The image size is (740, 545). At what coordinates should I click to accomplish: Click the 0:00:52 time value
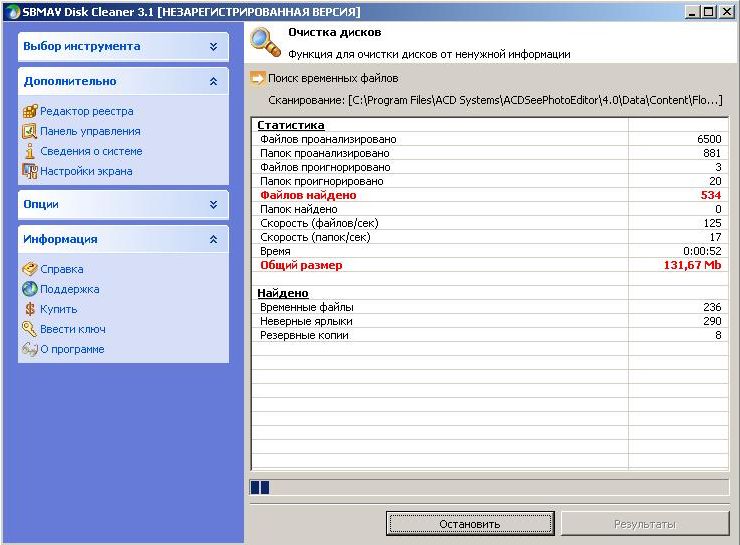pos(702,251)
